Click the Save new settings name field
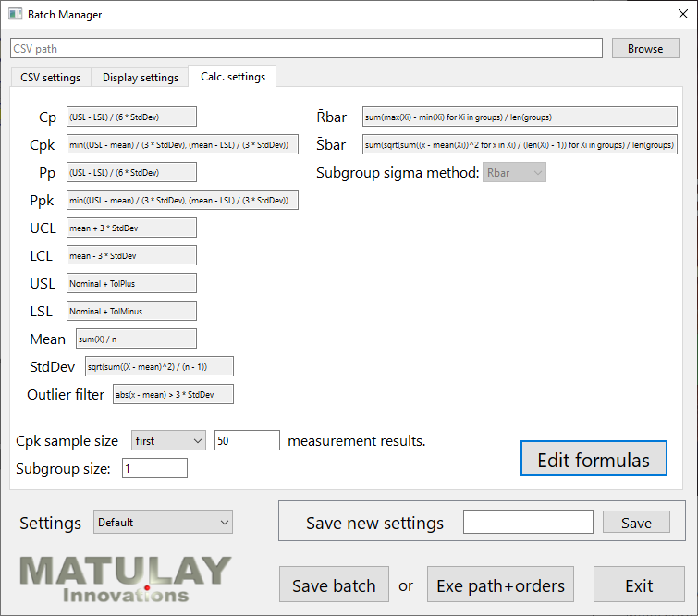The width and height of the screenshot is (698, 616). click(x=528, y=523)
